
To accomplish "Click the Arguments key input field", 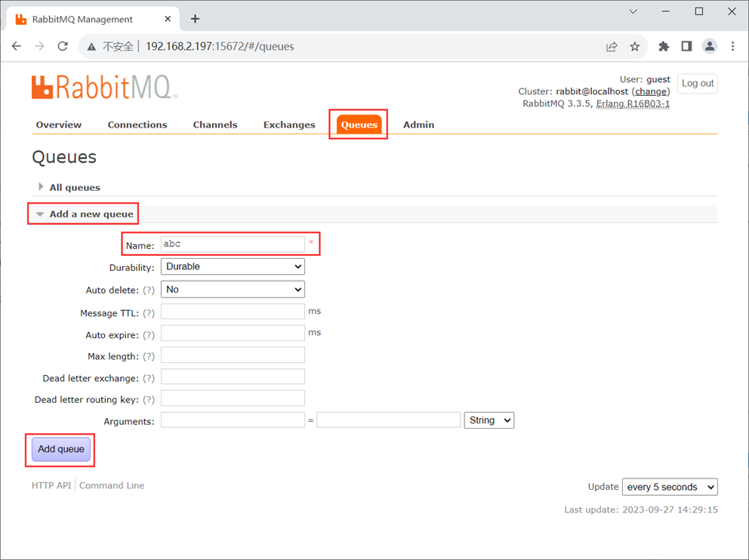I will point(233,420).
